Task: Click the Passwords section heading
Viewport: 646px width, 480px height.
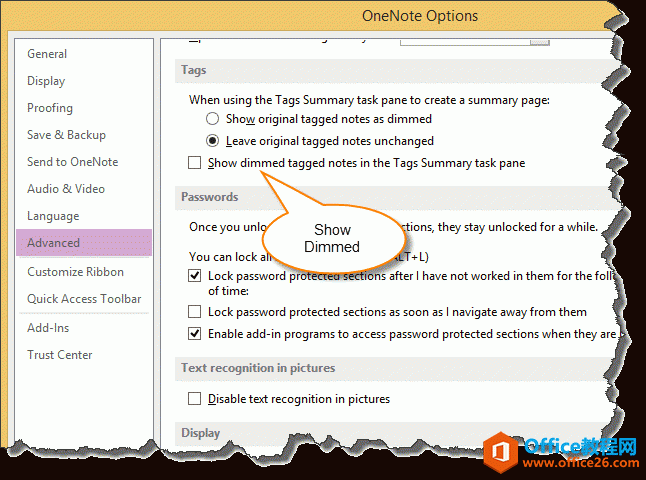Action: tap(210, 197)
